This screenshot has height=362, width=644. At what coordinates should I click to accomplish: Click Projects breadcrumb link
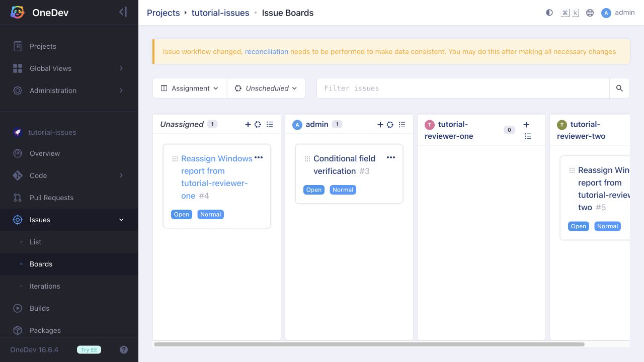coord(163,13)
